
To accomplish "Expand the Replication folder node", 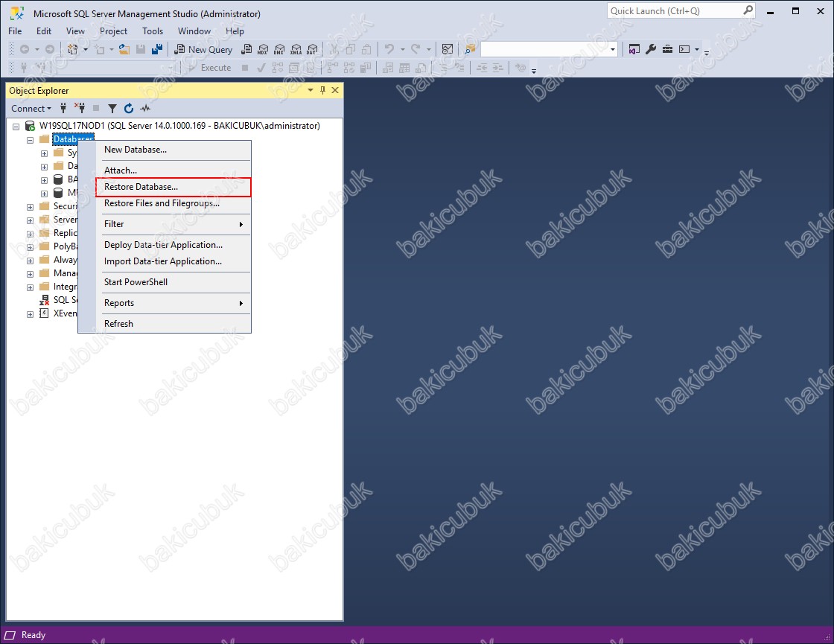I will pos(31,234).
